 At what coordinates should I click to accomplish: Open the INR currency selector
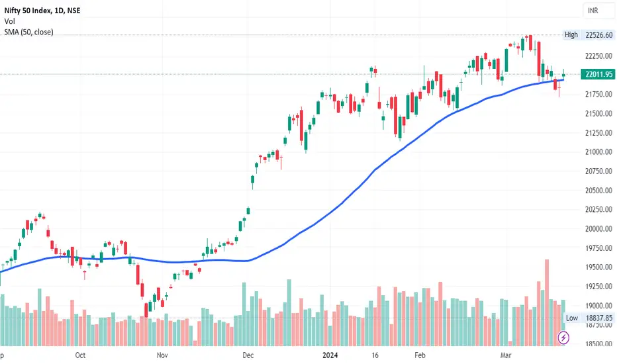pyautogui.click(x=598, y=11)
